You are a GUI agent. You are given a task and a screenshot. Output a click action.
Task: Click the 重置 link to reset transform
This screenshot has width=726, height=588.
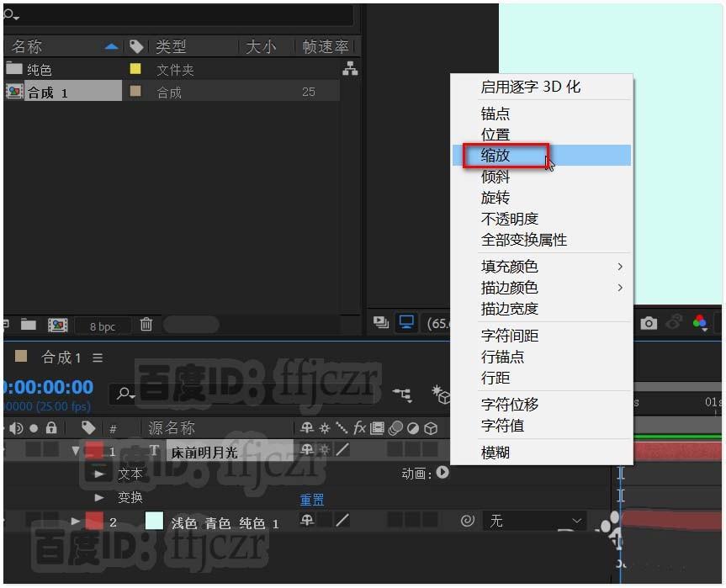(x=312, y=498)
